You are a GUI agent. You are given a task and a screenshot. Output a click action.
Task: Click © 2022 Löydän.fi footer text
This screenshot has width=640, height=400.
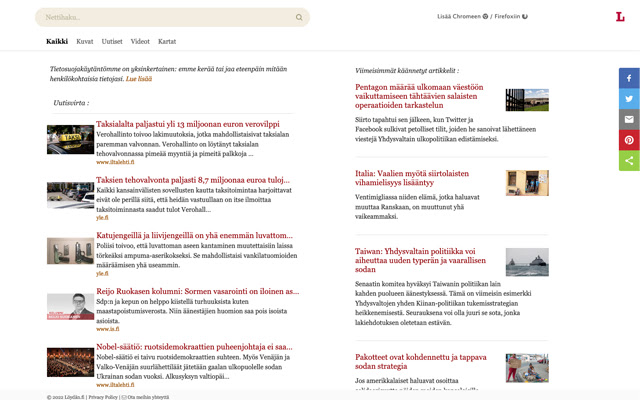click(65, 397)
